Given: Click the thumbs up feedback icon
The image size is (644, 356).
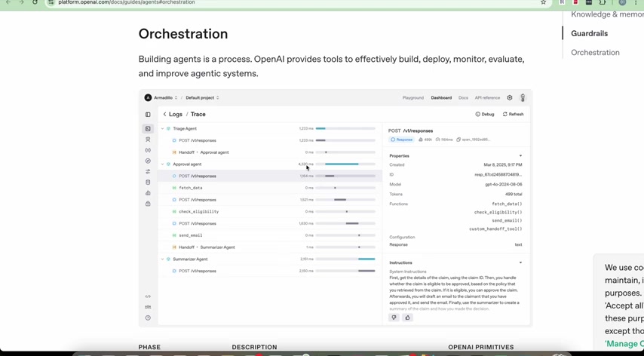Looking at the screenshot, I should coord(407,318).
